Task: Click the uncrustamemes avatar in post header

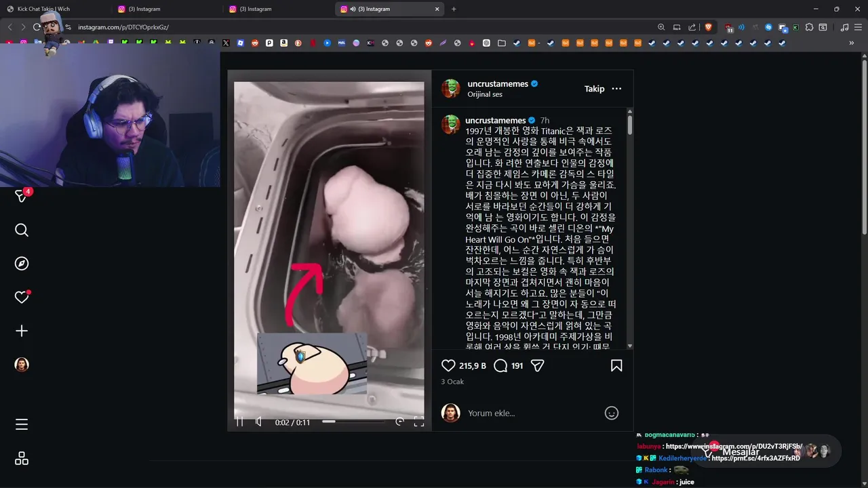Action: [451, 89]
